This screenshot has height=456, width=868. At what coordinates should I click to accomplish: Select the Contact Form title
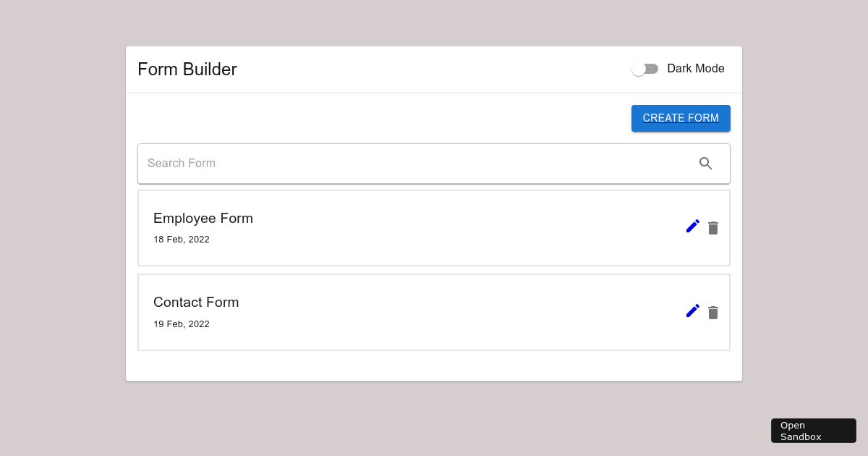pos(196,303)
